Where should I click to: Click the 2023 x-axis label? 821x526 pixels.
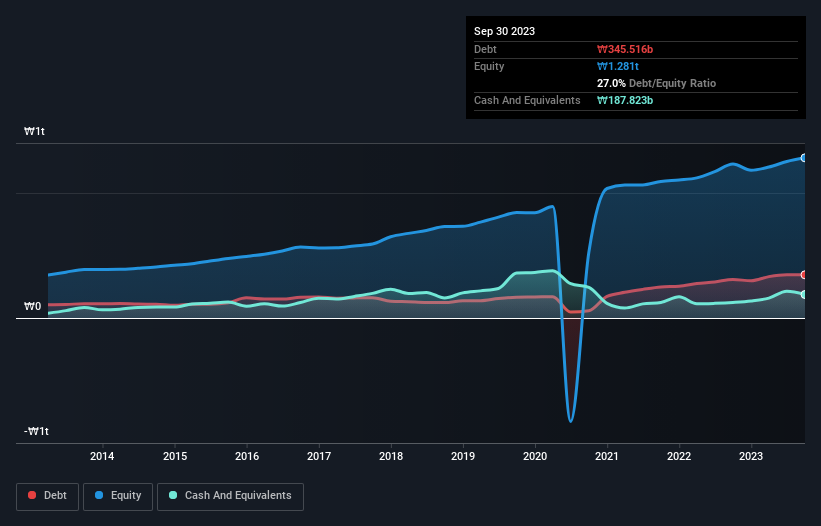point(751,456)
